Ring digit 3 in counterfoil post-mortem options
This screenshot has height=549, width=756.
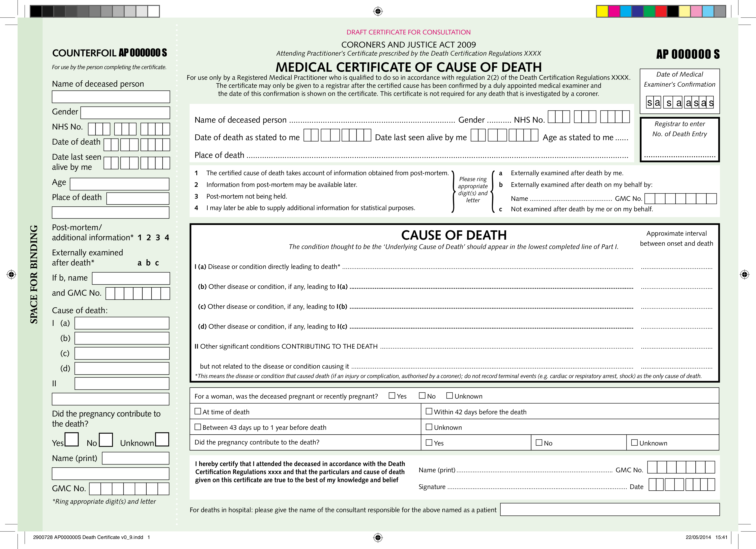click(158, 237)
